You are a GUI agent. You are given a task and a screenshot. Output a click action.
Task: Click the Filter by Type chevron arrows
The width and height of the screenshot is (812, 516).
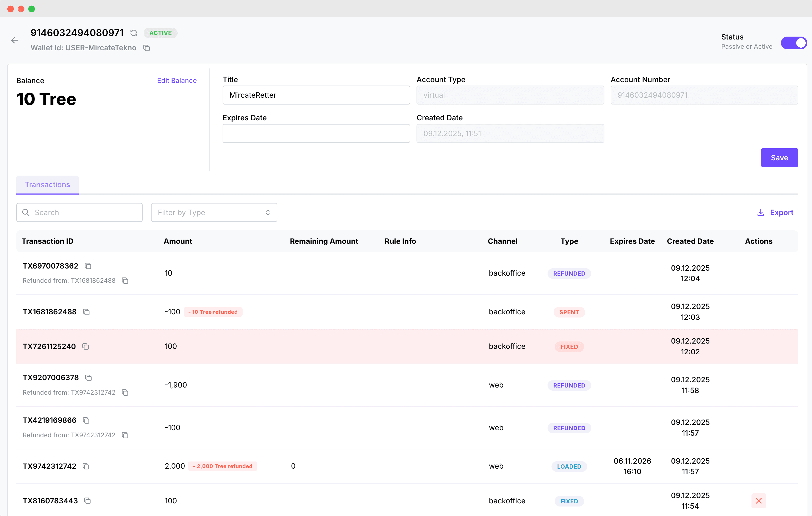click(268, 212)
